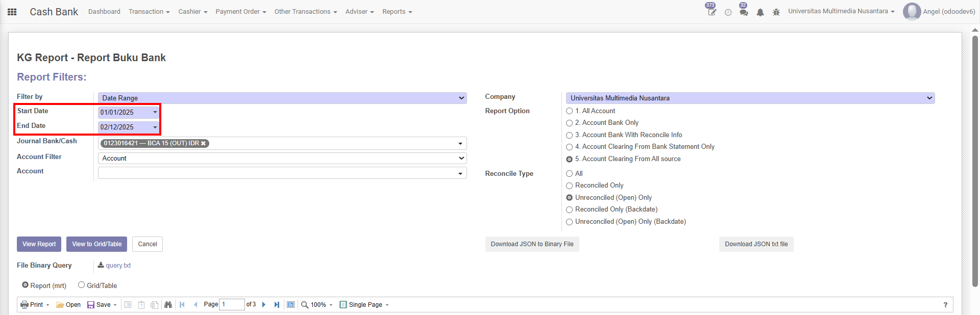The height and width of the screenshot is (315, 980).
Task: Click the View Report button
Action: (x=39, y=244)
